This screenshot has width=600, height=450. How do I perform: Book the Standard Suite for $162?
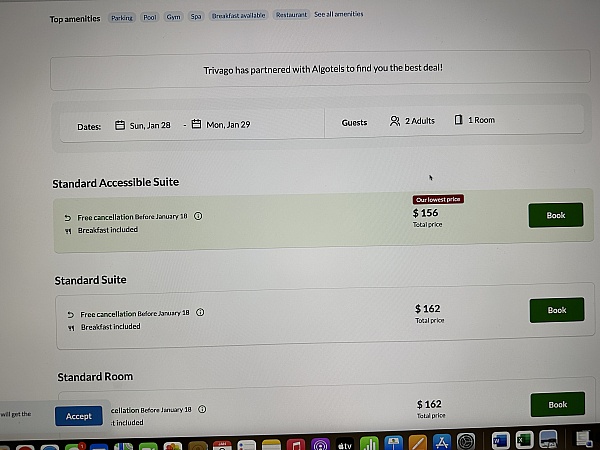(557, 310)
